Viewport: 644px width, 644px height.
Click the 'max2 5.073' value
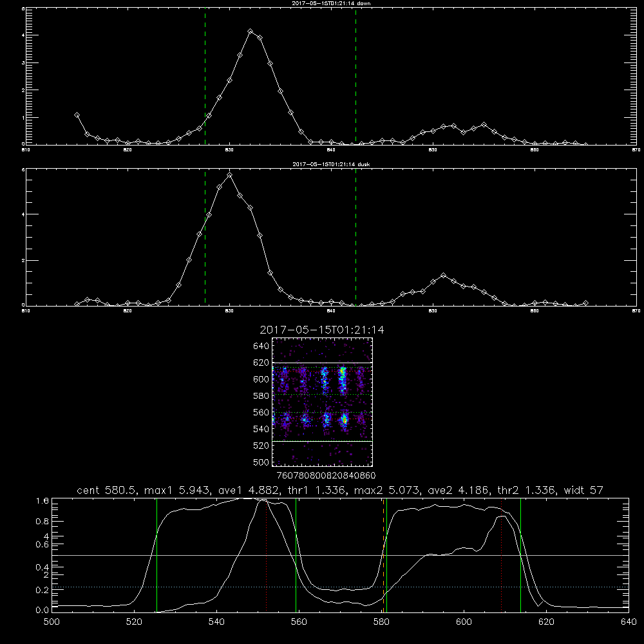click(388, 490)
